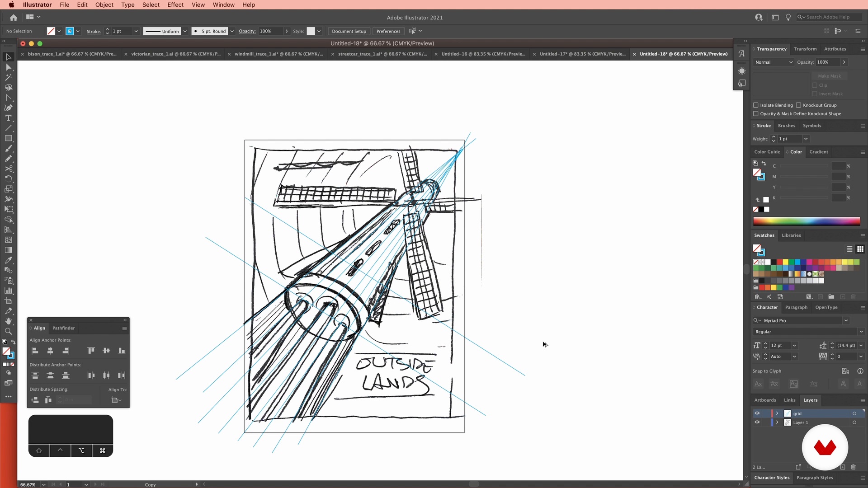Click the Home icon in toolbar
Image resolution: width=868 pixels, height=488 pixels.
[14, 17]
